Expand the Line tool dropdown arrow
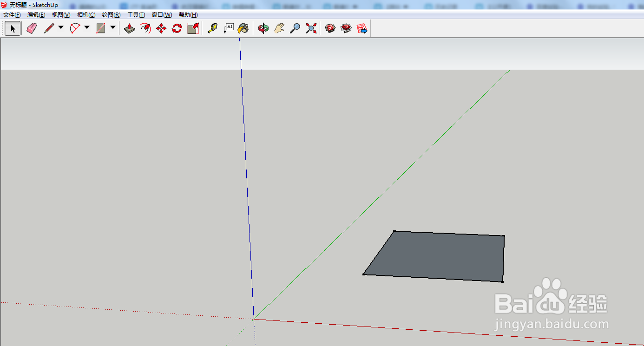 tap(61, 28)
